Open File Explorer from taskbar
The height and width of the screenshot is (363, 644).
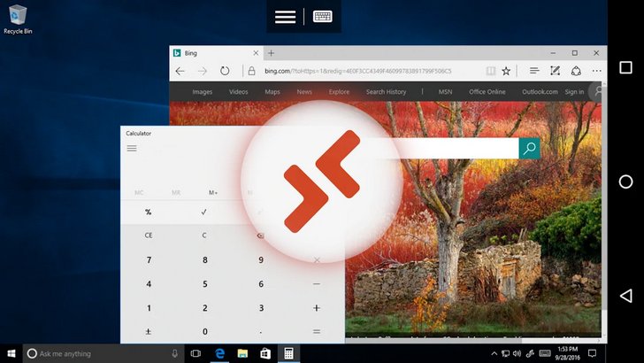tap(242, 353)
